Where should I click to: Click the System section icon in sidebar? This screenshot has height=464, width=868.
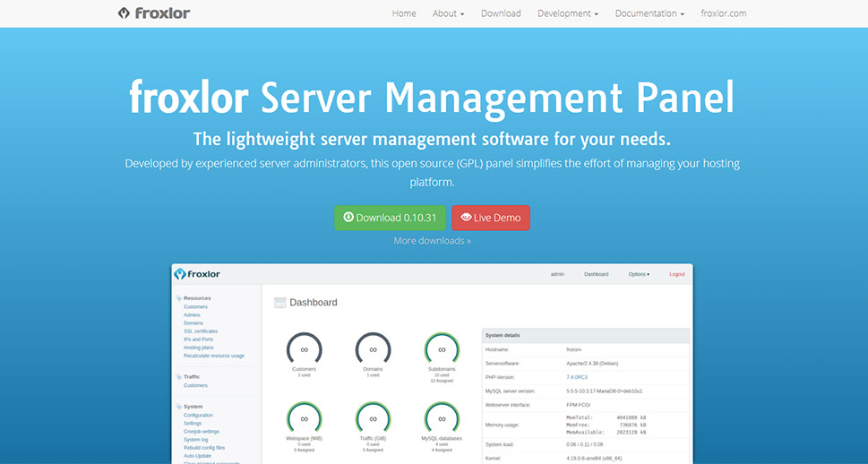click(x=178, y=407)
